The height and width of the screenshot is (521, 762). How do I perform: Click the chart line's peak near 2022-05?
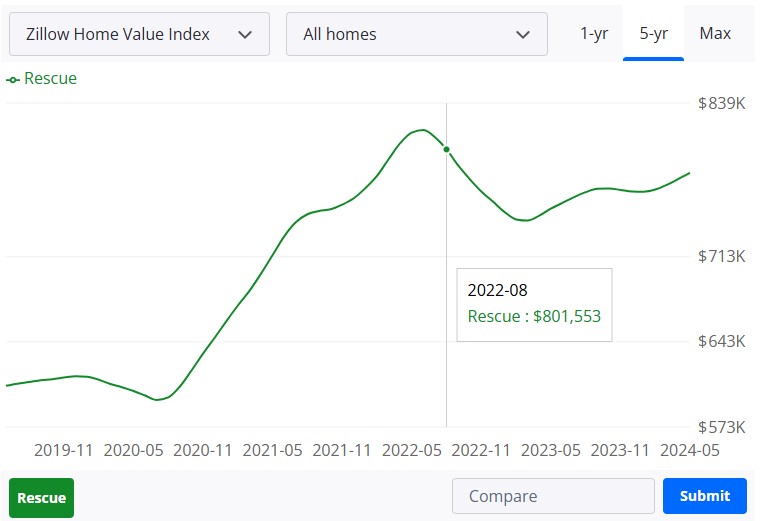click(423, 130)
